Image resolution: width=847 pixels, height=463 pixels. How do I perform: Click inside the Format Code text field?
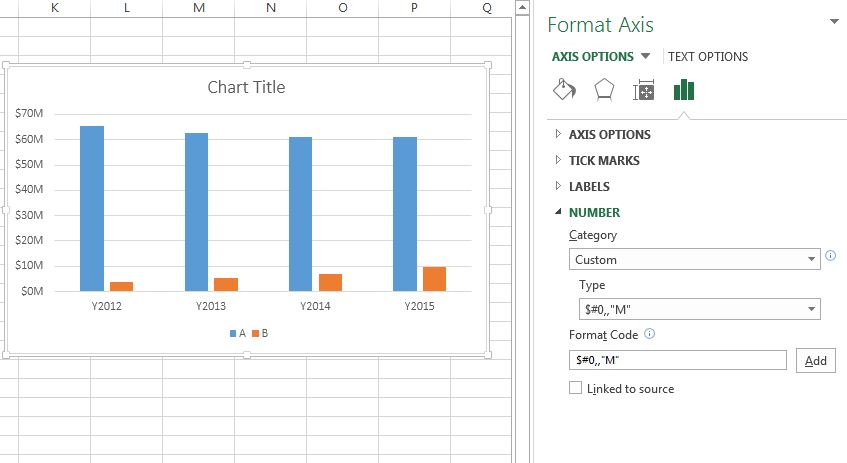point(677,360)
